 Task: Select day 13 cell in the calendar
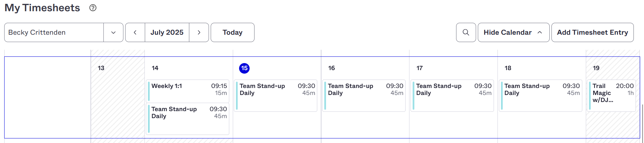[118, 97]
